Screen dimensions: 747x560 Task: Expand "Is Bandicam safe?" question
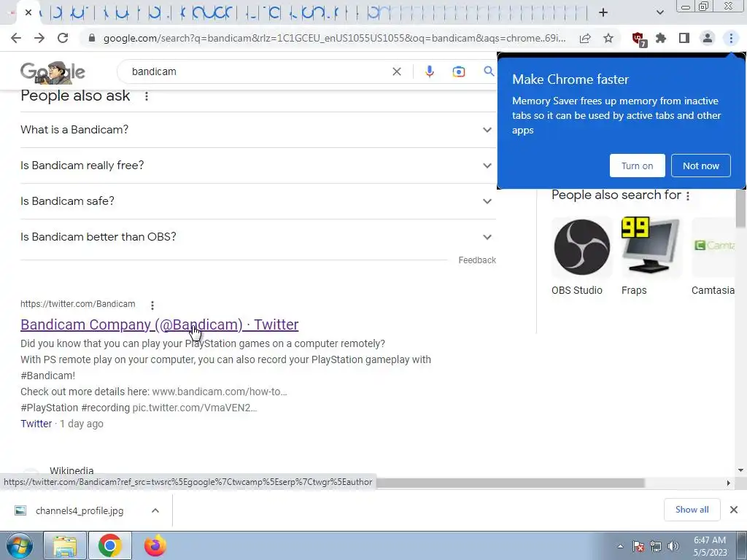click(x=258, y=201)
